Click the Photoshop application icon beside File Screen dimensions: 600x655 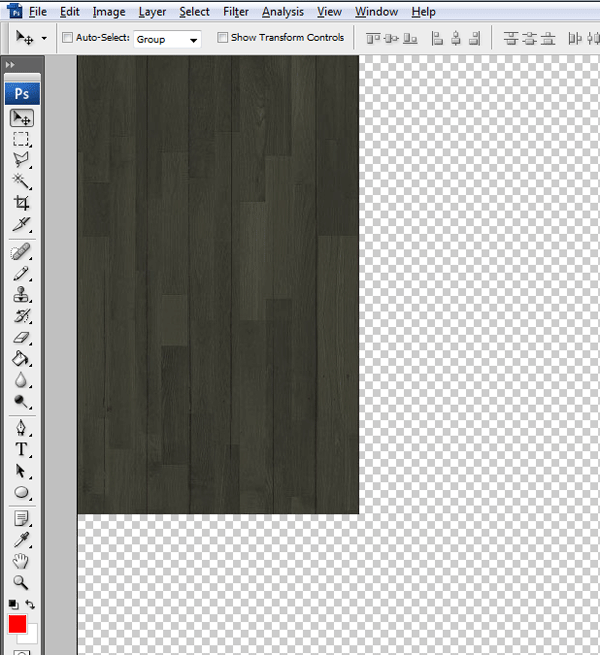(x=15, y=10)
